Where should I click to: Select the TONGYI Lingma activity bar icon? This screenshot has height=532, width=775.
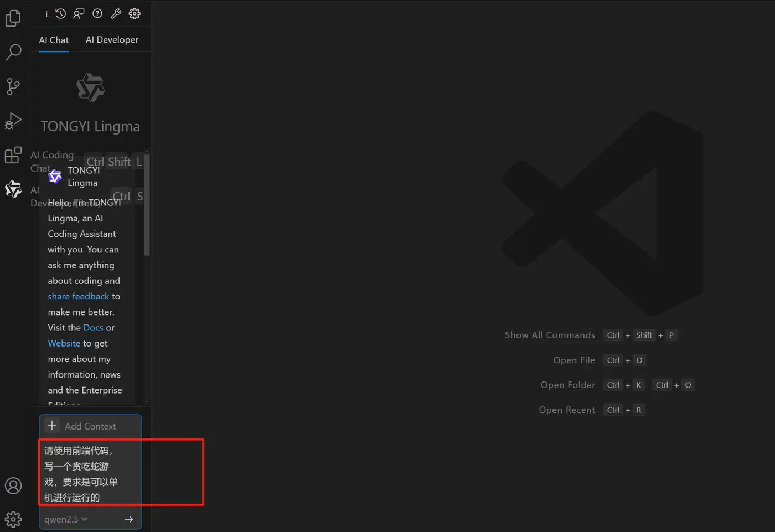pos(13,189)
